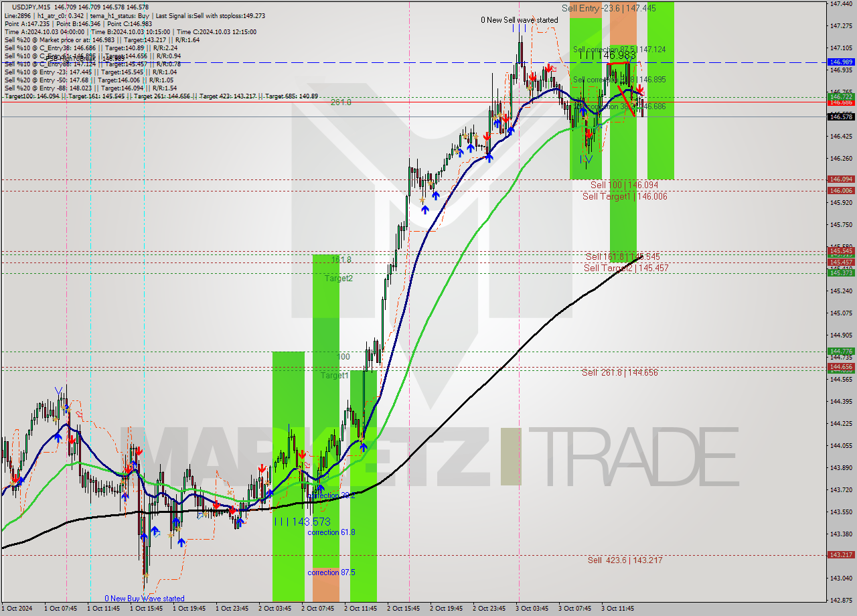
Task: Click the 'Sell Entry -23.6 | 147.445' label
Action: click(609, 8)
